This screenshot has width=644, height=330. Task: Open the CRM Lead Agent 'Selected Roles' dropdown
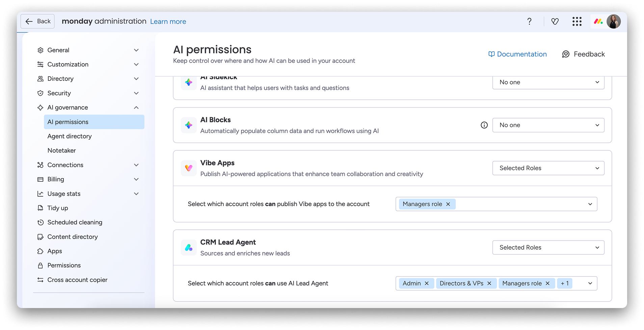click(x=548, y=248)
